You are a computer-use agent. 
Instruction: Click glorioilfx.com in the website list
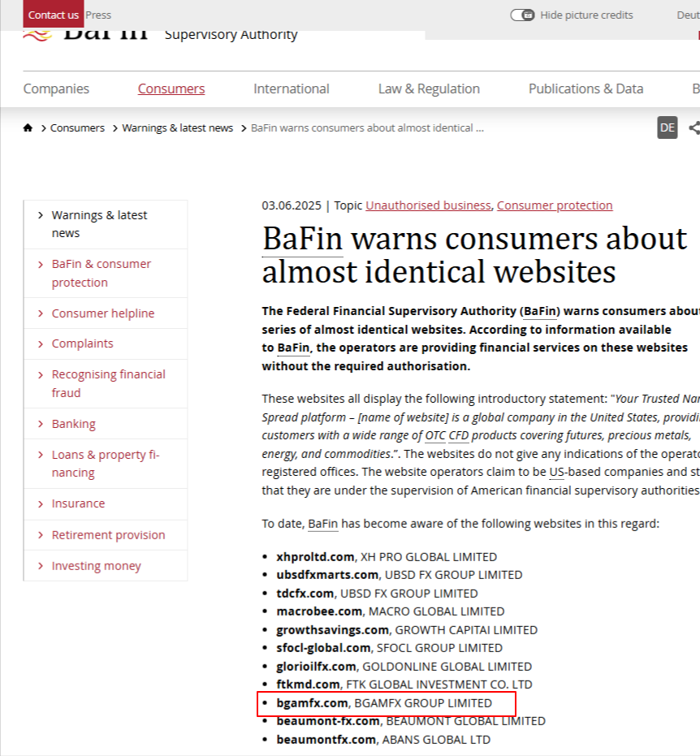(316, 667)
